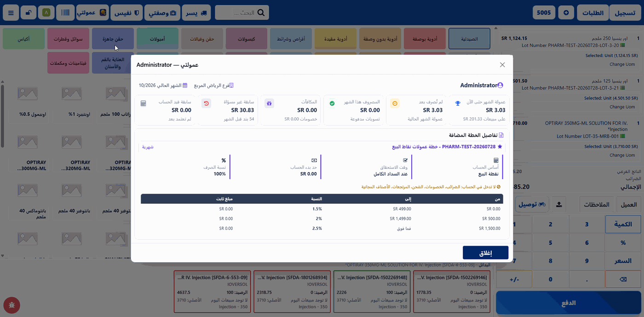
Task: Click the orange clock icon on لم يُصرف بعد card
Action: click(x=395, y=104)
